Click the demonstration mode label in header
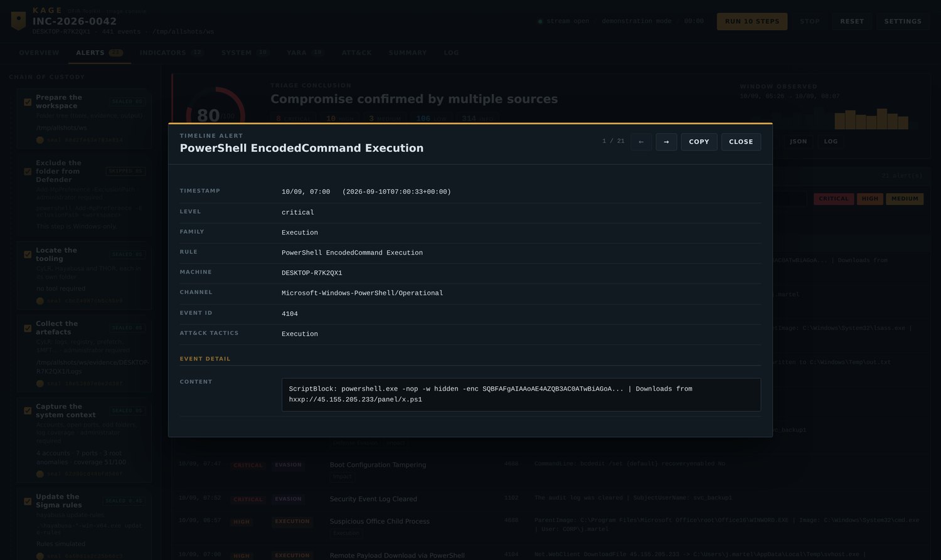This screenshot has height=560, width=941. click(636, 21)
